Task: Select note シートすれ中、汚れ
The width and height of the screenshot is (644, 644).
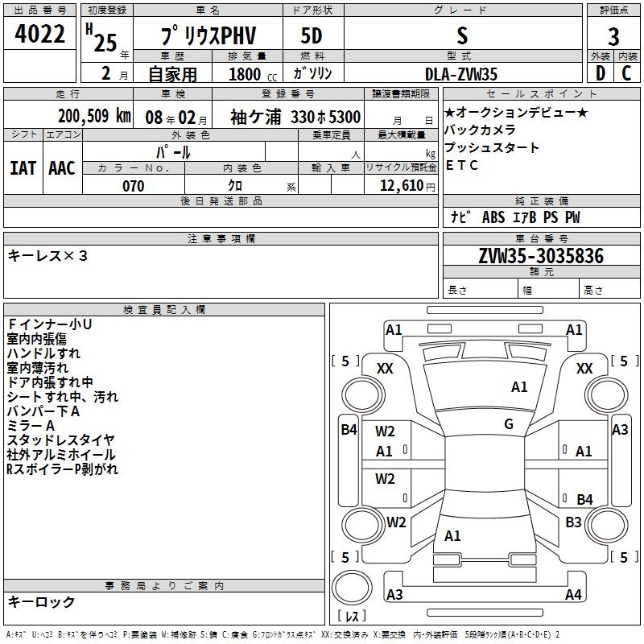Action: pyautogui.click(x=63, y=397)
